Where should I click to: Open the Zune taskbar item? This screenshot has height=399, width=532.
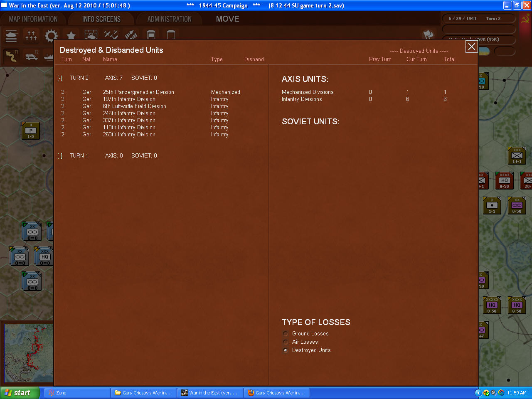click(77, 393)
